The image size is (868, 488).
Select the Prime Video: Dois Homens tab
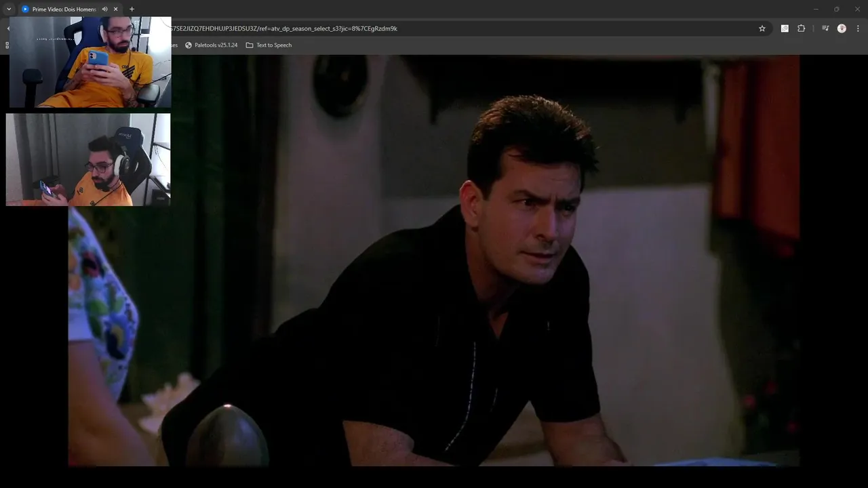tap(70, 9)
